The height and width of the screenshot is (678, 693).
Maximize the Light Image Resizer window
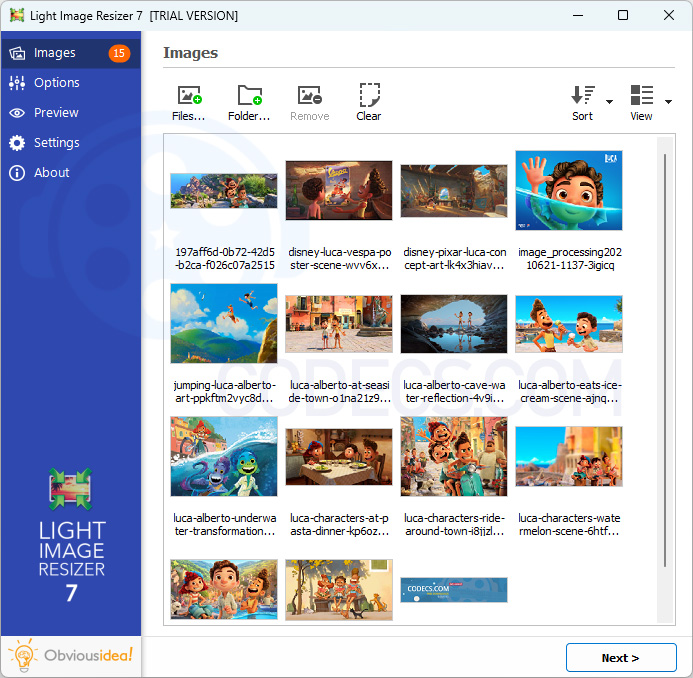tap(623, 15)
